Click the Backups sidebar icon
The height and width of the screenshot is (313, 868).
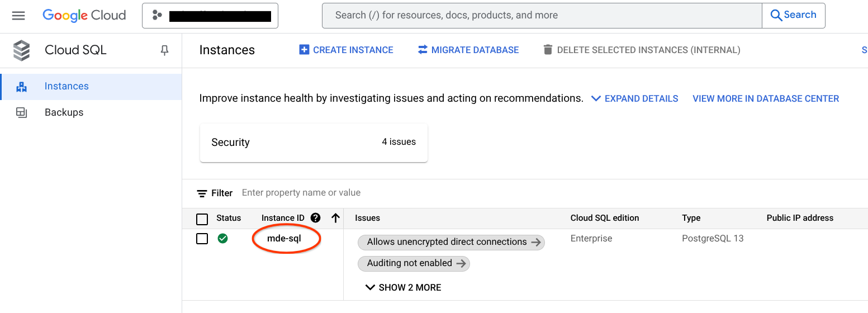[22, 112]
